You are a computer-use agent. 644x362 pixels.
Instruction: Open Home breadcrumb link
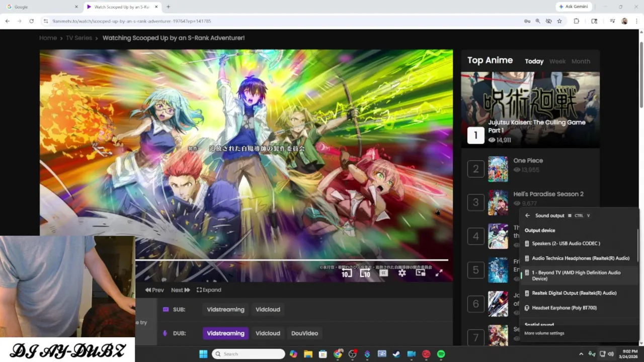pos(48,38)
